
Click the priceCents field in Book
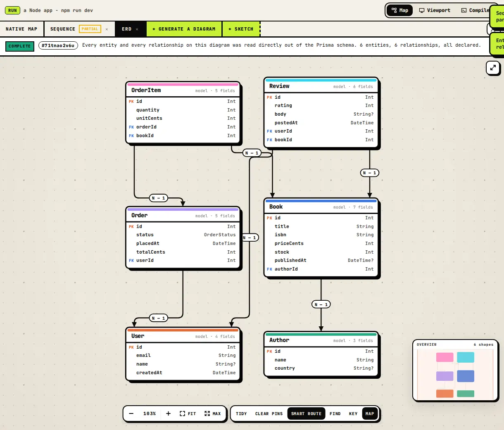[321, 243]
